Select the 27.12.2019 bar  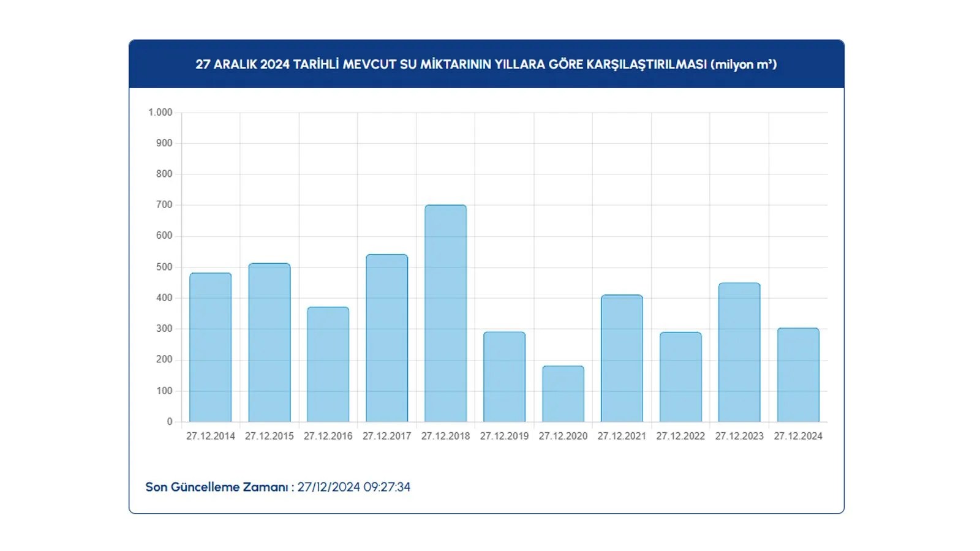coord(505,377)
